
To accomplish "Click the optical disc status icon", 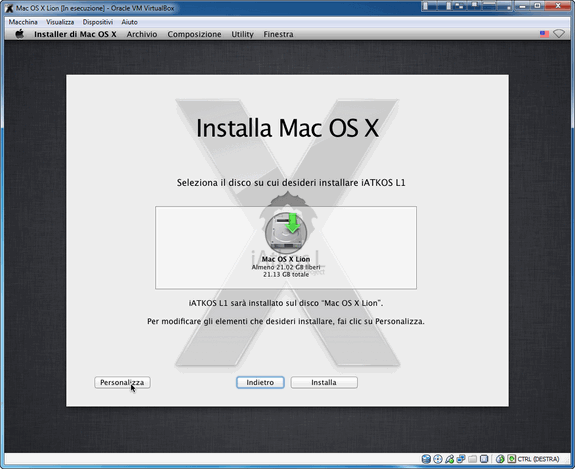I will coord(438,459).
